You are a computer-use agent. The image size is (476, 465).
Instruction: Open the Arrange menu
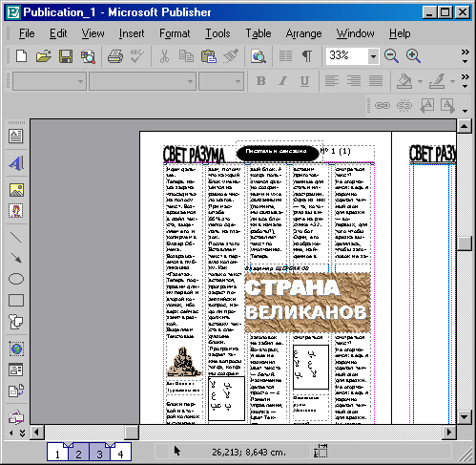tap(303, 33)
